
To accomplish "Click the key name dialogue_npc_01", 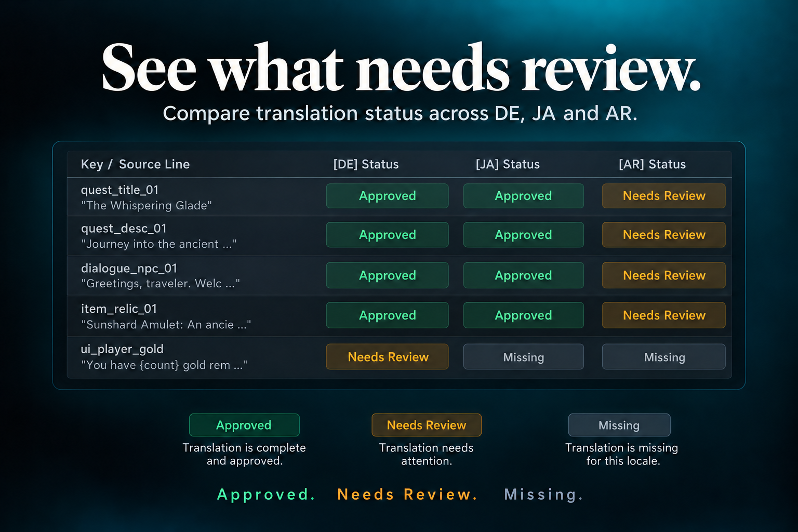I will (129, 268).
